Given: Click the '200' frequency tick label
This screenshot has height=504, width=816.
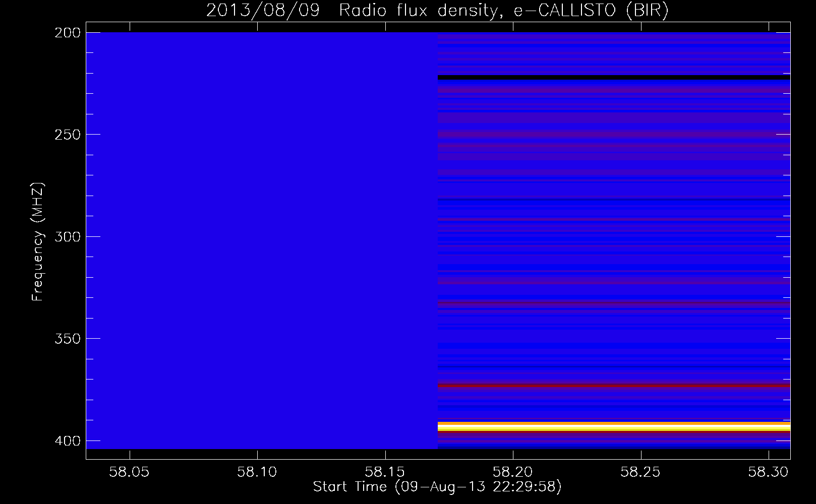Looking at the screenshot, I should 68,33.
